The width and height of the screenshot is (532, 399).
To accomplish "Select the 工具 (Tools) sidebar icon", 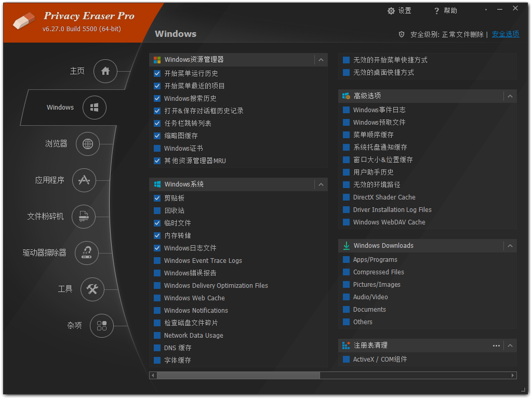I will tap(92, 289).
